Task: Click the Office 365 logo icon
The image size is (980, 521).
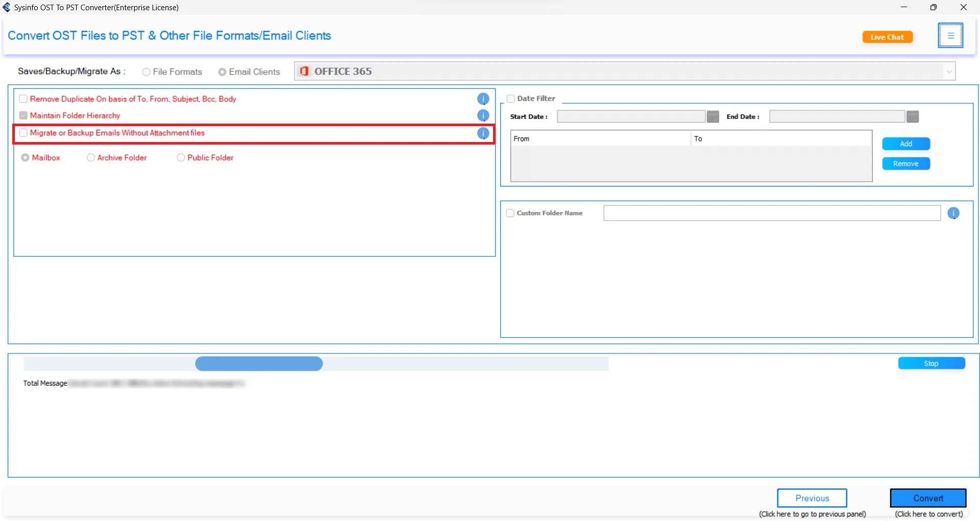Action: click(x=304, y=72)
